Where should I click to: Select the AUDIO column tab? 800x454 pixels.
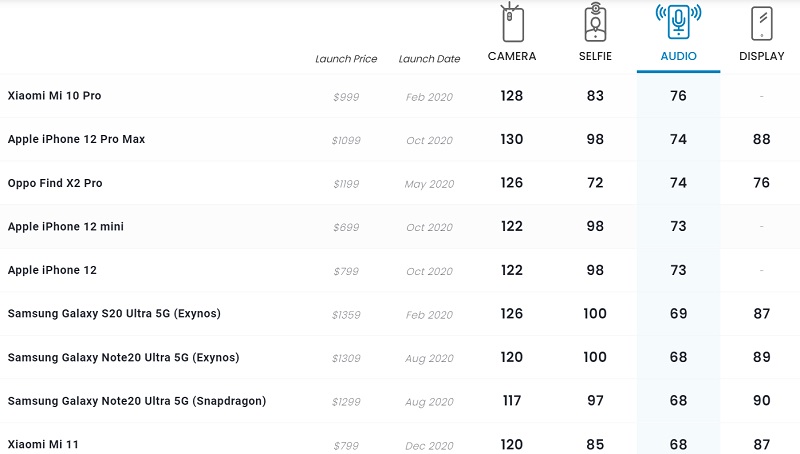point(678,57)
